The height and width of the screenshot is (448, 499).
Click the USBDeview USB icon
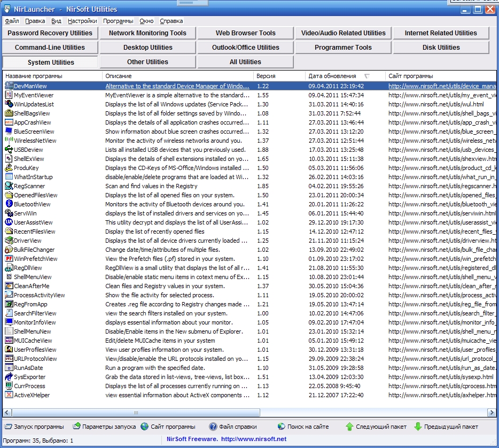(x=9, y=149)
